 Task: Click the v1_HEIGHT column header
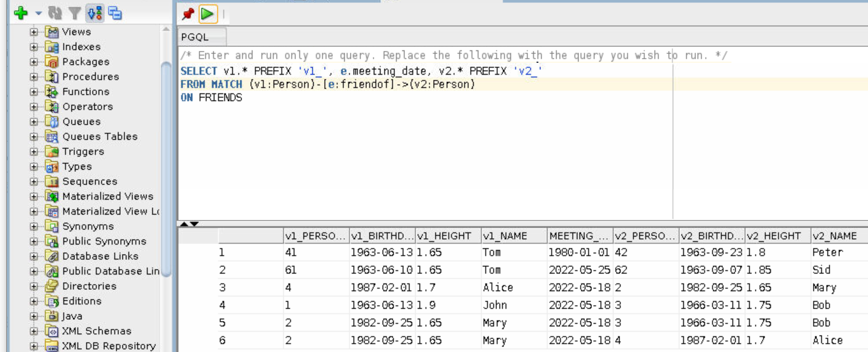[x=448, y=236]
